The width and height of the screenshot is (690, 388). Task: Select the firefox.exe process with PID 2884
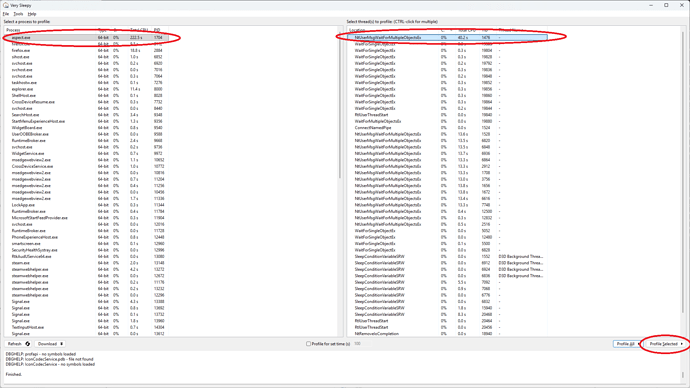click(x=87, y=51)
